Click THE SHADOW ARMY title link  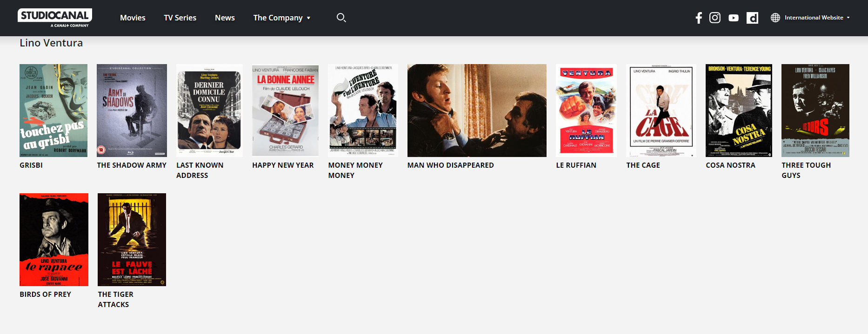(132, 165)
